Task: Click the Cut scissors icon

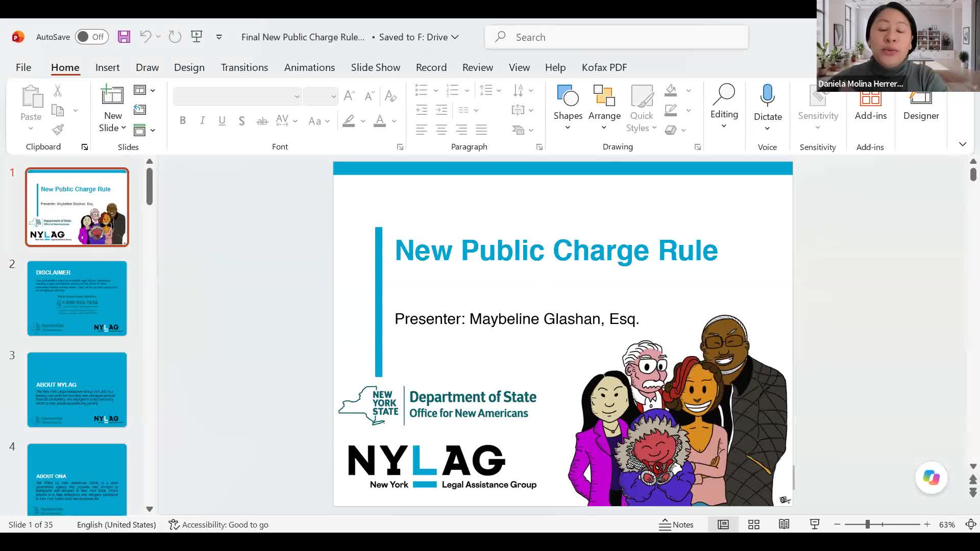Action: (58, 91)
